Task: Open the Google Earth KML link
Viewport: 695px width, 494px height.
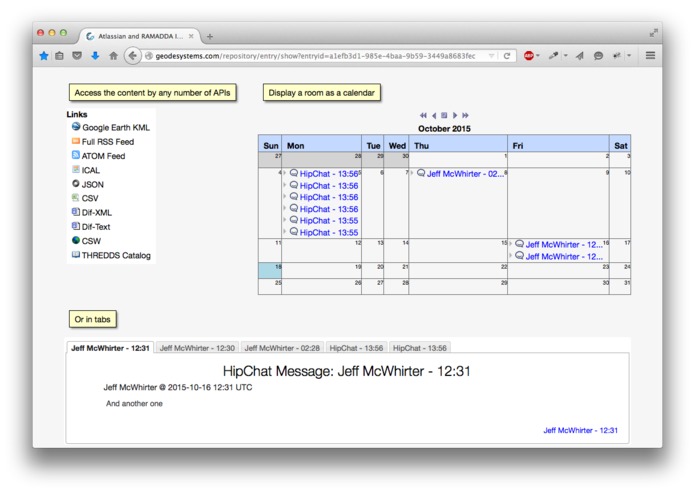Action: (116, 128)
